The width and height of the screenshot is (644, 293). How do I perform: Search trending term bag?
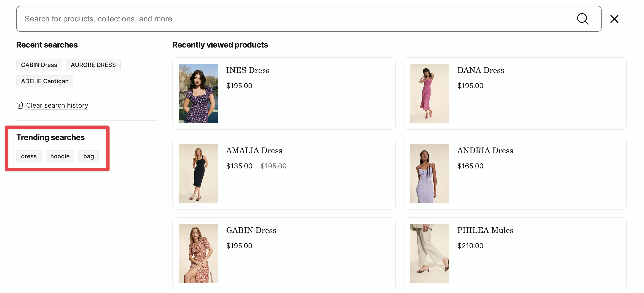(88, 156)
